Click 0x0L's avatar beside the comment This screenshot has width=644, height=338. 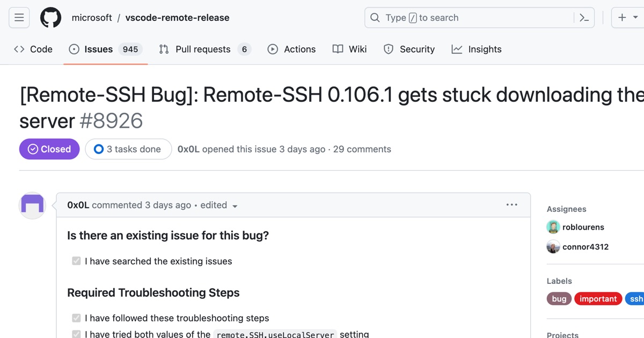(32, 205)
